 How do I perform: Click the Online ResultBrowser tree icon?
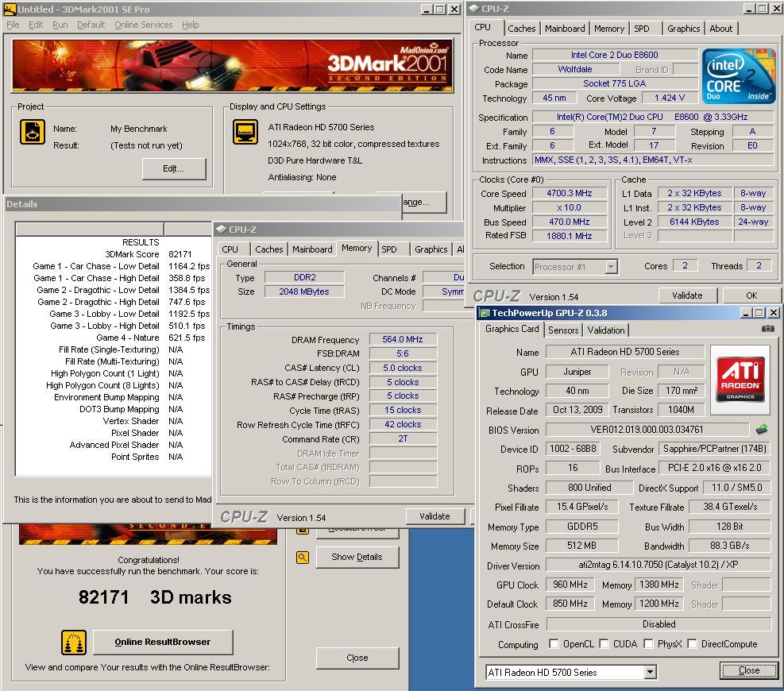tap(74, 643)
